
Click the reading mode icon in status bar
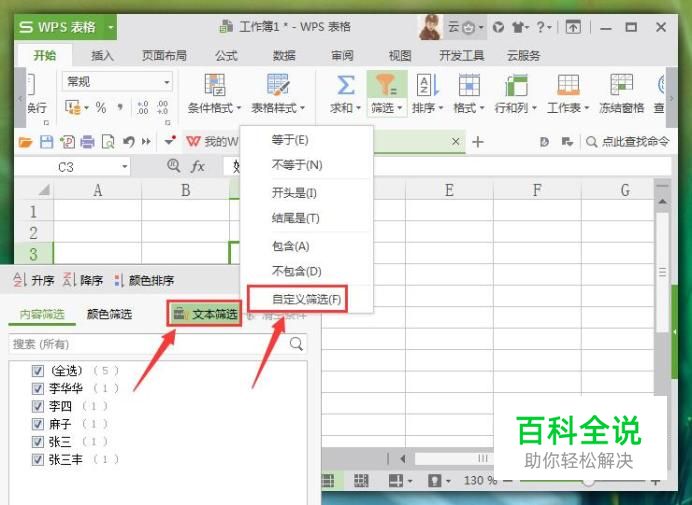click(x=396, y=480)
